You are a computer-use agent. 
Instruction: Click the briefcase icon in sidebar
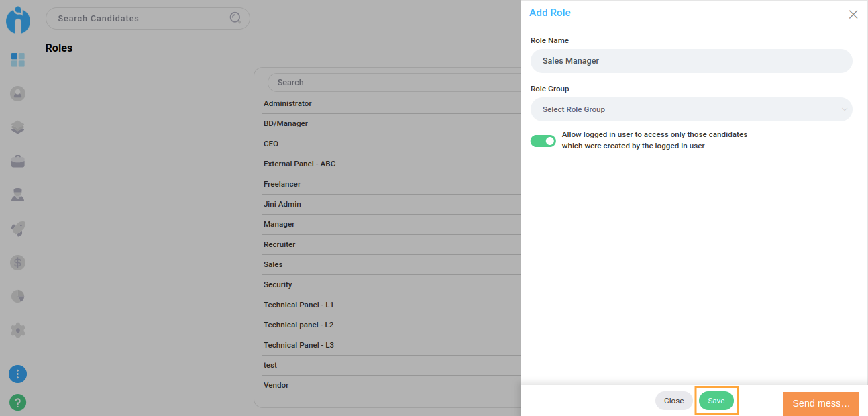[x=18, y=161]
